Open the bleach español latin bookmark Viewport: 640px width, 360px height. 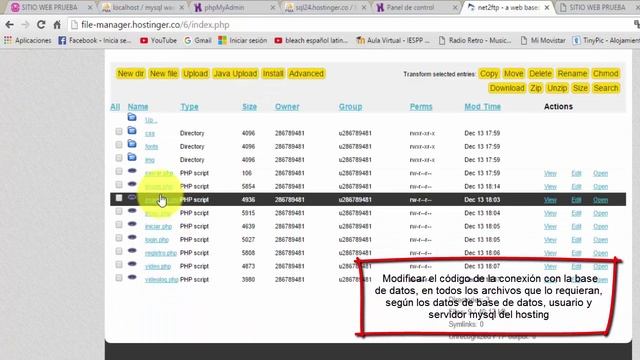click(311, 40)
